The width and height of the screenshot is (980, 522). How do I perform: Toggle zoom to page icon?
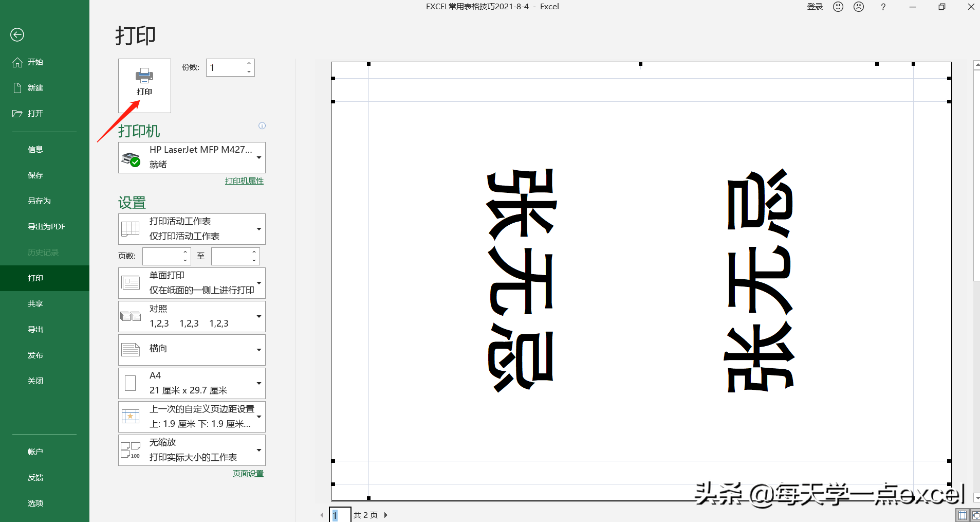(x=975, y=515)
